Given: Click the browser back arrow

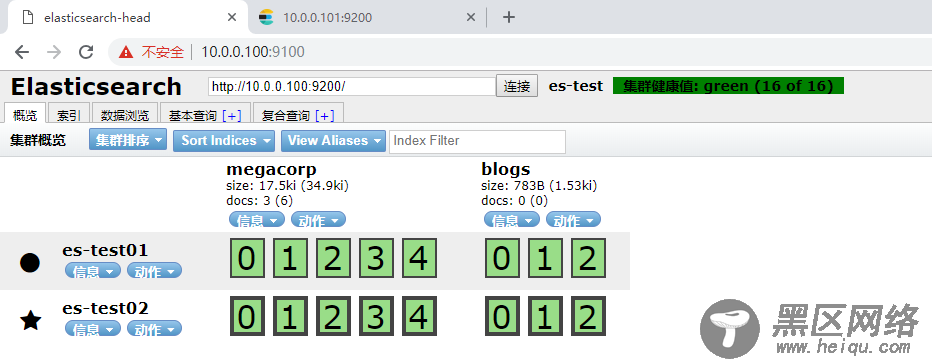Looking at the screenshot, I should point(22,52).
